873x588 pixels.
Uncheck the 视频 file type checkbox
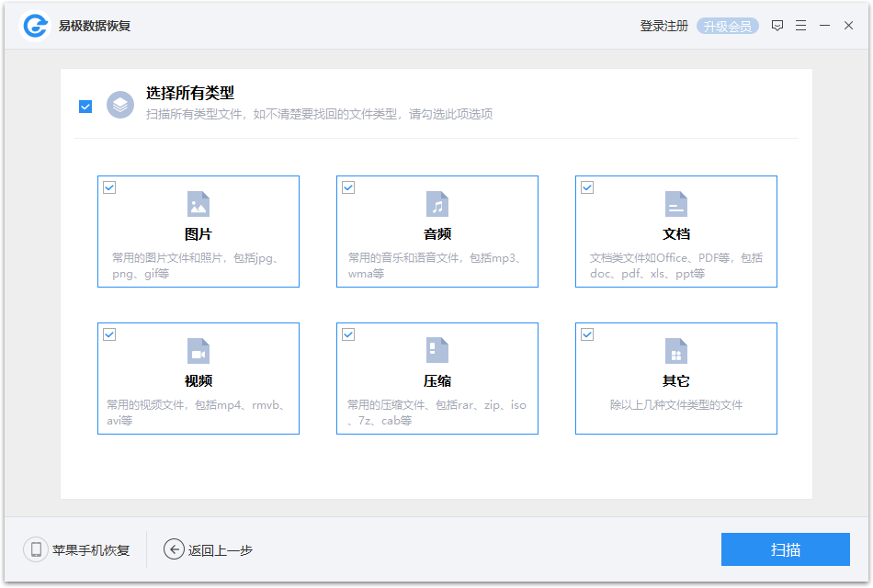(x=109, y=334)
